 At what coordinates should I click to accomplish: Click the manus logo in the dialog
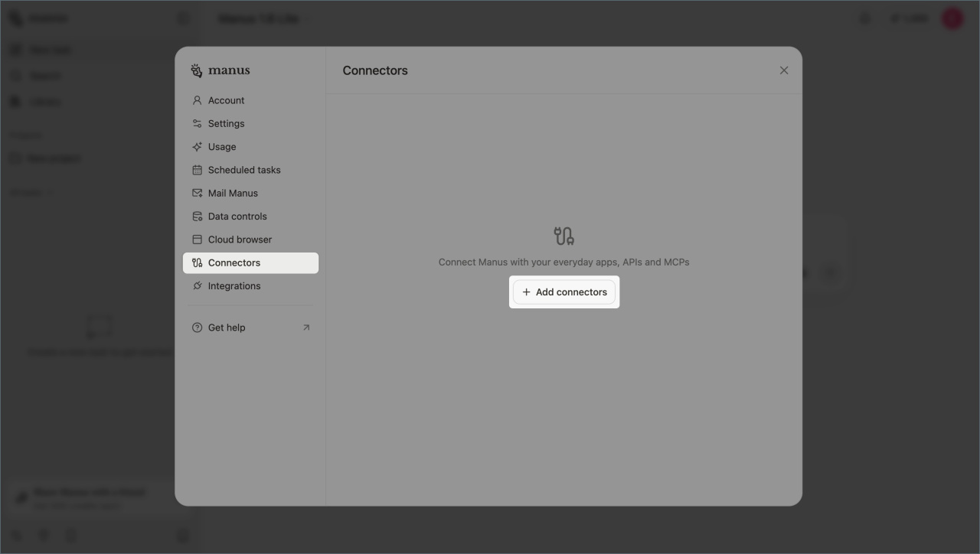click(x=220, y=70)
